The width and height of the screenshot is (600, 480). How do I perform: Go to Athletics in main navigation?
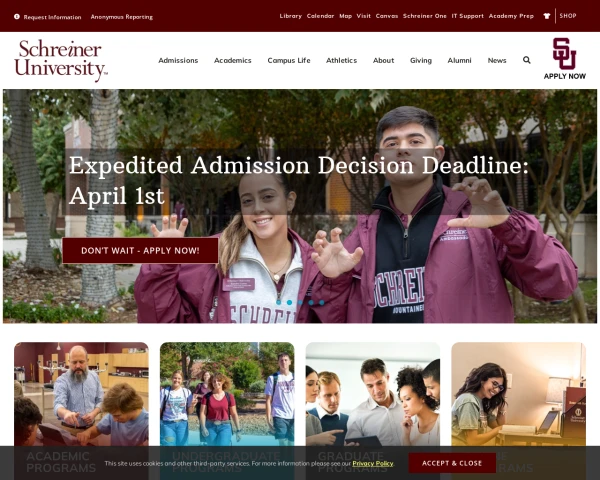tap(341, 60)
